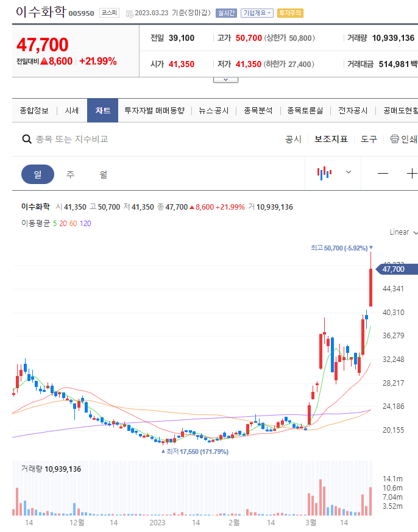Click the 14.1m volume axis label

coord(392,479)
